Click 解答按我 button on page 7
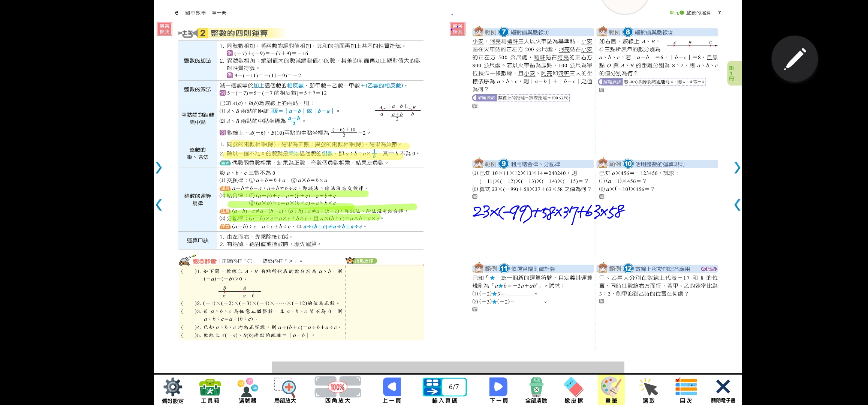868x405 pixels. [457, 29]
